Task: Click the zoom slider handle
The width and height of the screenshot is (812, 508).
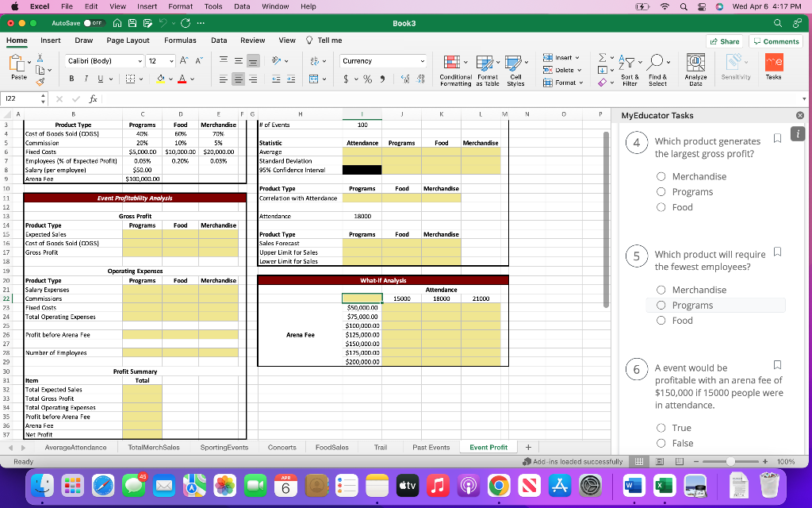Action: click(x=730, y=461)
